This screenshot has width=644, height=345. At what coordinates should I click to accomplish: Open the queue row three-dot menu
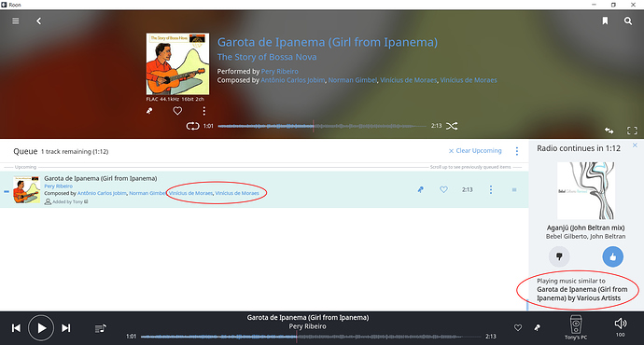coord(491,189)
